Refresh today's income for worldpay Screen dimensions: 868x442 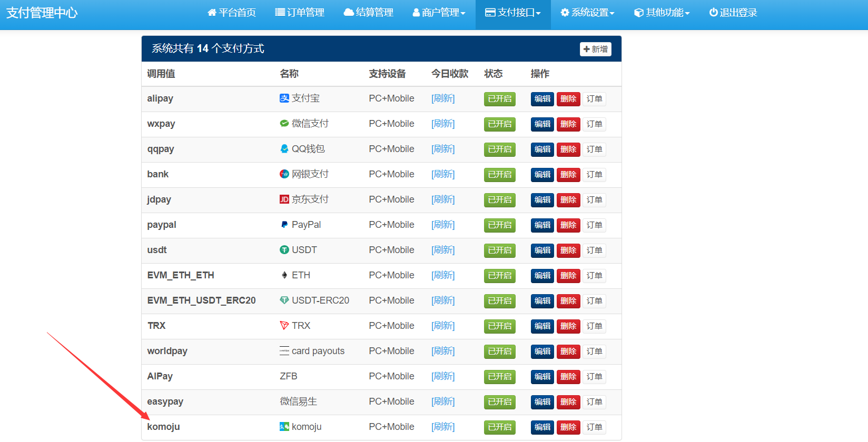(443, 351)
